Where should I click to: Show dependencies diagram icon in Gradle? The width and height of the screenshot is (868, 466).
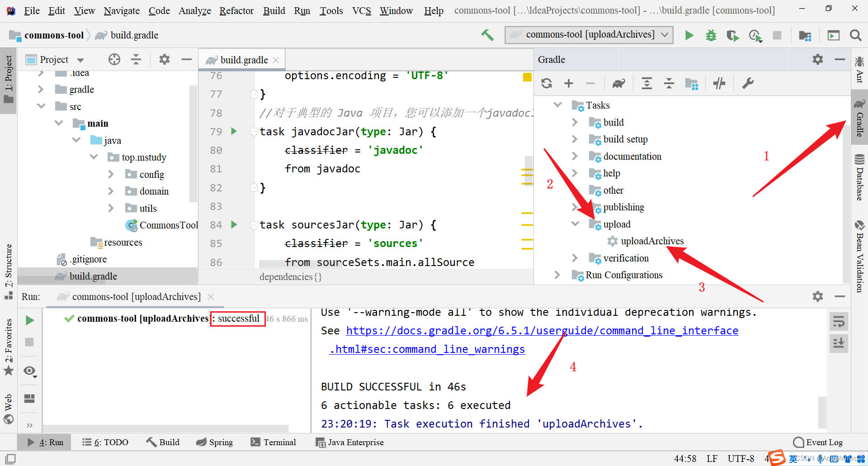pyautogui.click(x=691, y=83)
